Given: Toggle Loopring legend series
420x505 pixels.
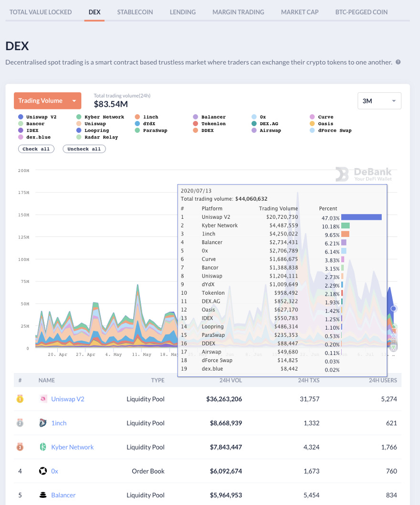Looking at the screenshot, I should click(x=93, y=130).
